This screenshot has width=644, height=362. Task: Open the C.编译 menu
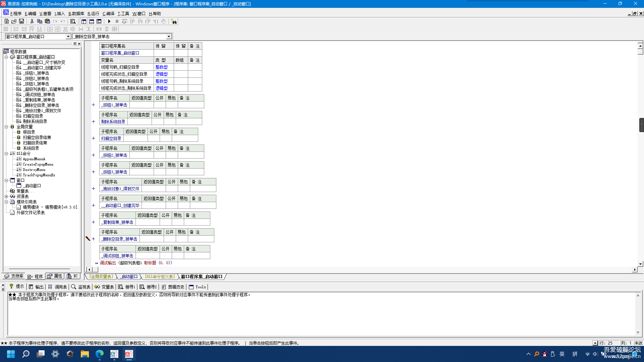pos(108,14)
